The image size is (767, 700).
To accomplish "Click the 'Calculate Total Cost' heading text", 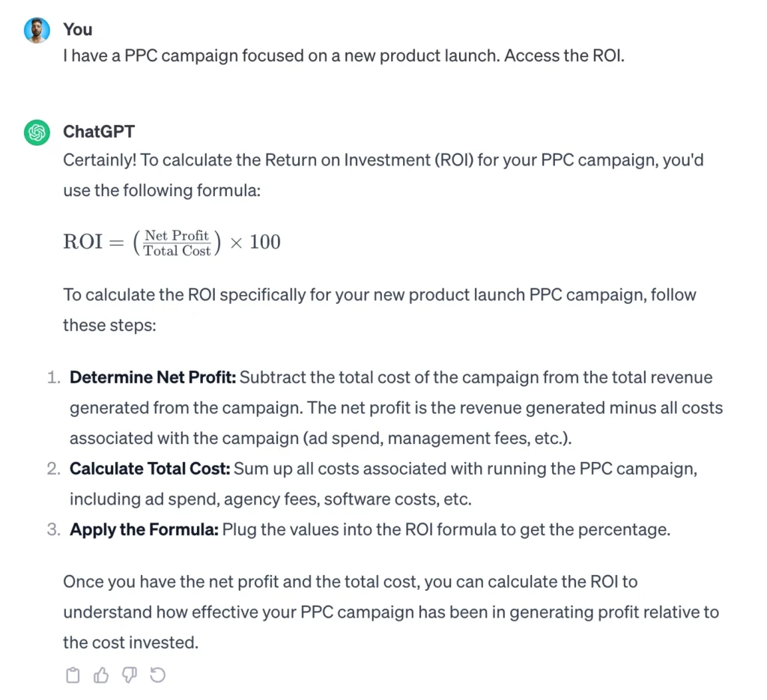I will [149, 469].
